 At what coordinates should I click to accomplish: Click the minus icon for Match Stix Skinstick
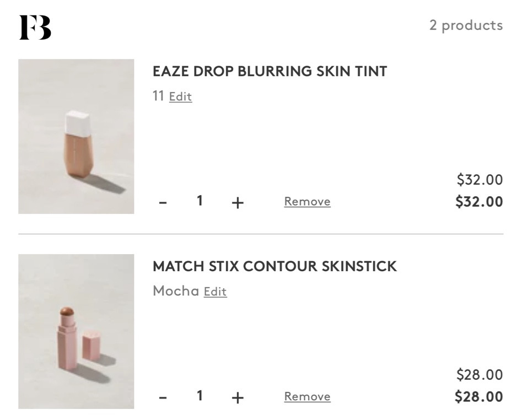(x=162, y=396)
